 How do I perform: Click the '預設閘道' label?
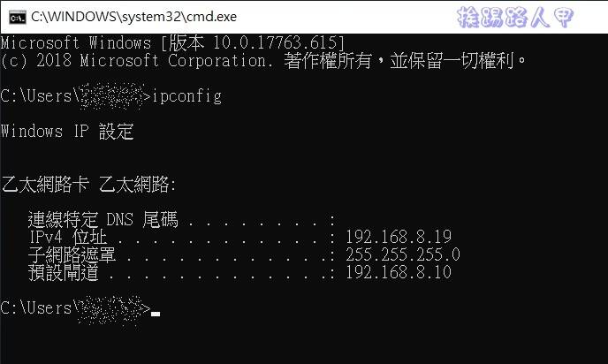(x=64, y=273)
